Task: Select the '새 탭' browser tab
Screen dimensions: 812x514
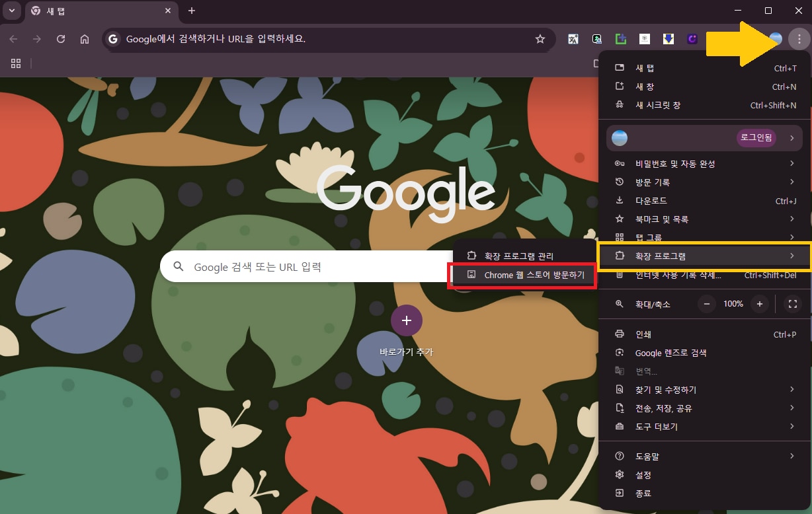Action: point(102,11)
